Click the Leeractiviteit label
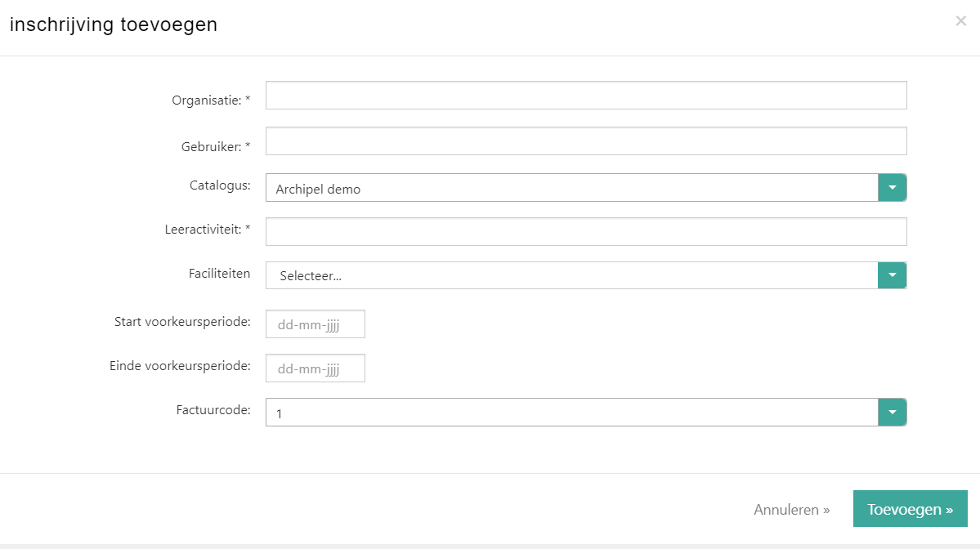980x549 pixels. coord(207,230)
